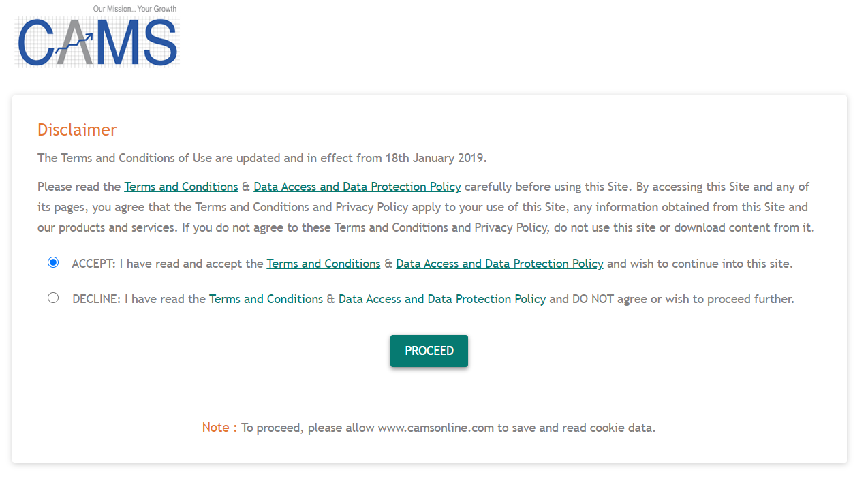The image size is (868, 487).
Task: Click the '18th January 2019' effective date sentence
Action: tap(262, 158)
